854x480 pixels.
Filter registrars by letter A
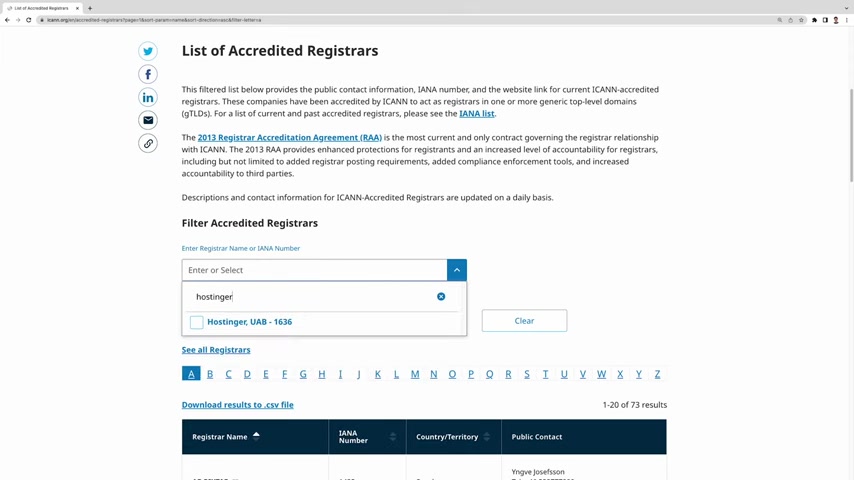pos(191,374)
